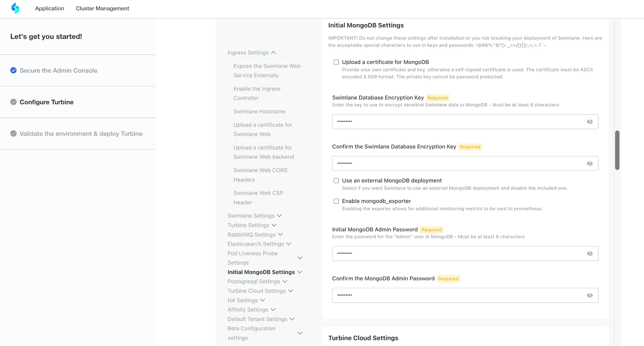Enable mongodb_exporter checkbox
The height and width of the screenshot is (346, 644).
[336, 201]
